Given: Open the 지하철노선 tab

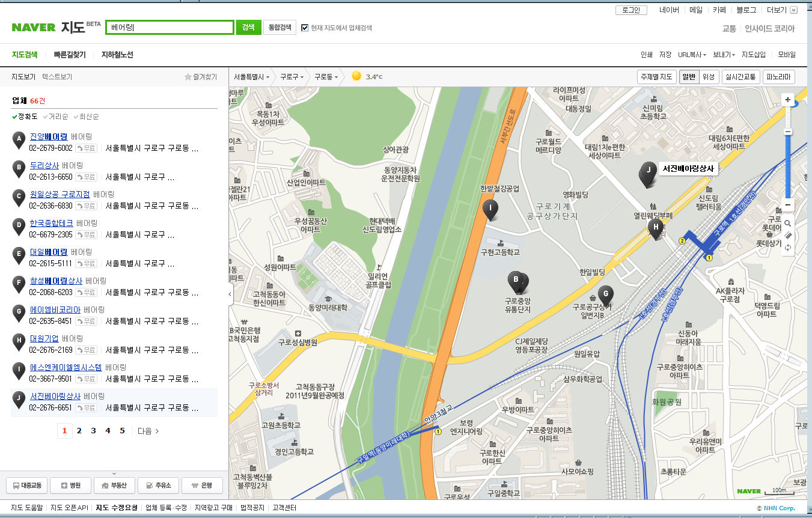Looking at the screenshot, I should 117,55.
